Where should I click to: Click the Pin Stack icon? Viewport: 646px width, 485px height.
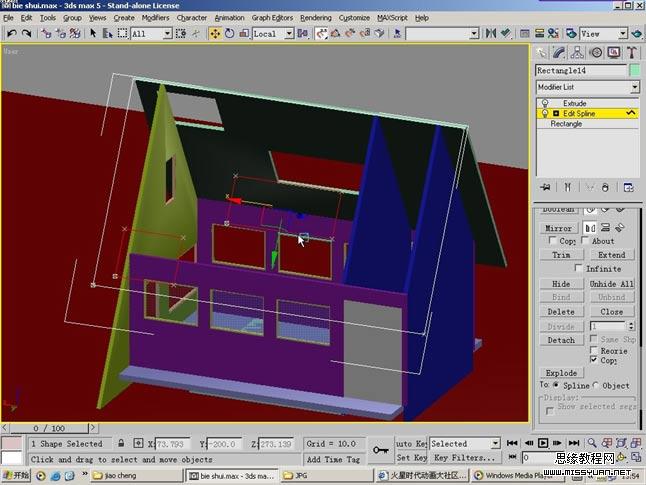coord(545,187)
